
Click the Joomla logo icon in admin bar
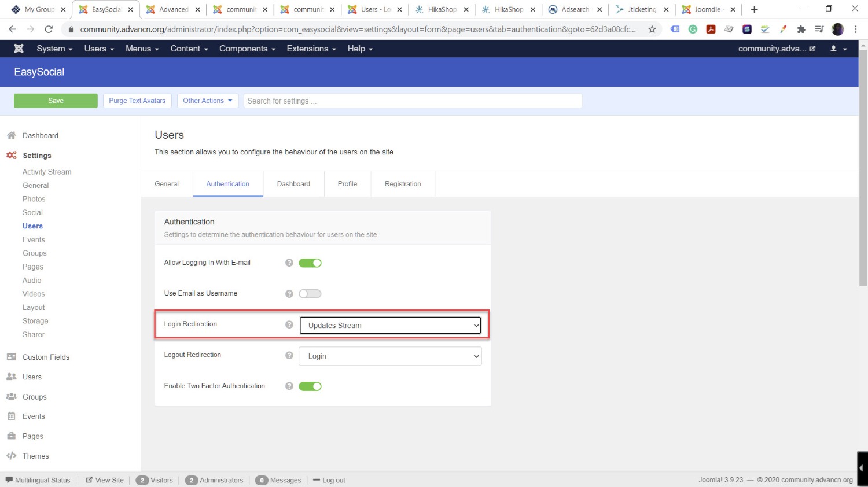[19, 49]
